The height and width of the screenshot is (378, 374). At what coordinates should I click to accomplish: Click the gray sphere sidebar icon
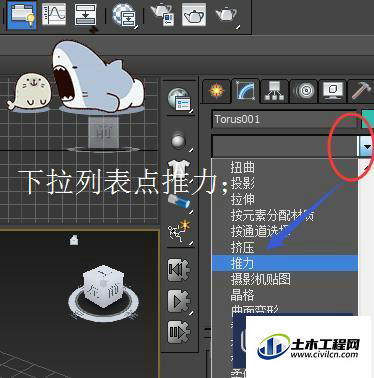[x=179, y=140]
